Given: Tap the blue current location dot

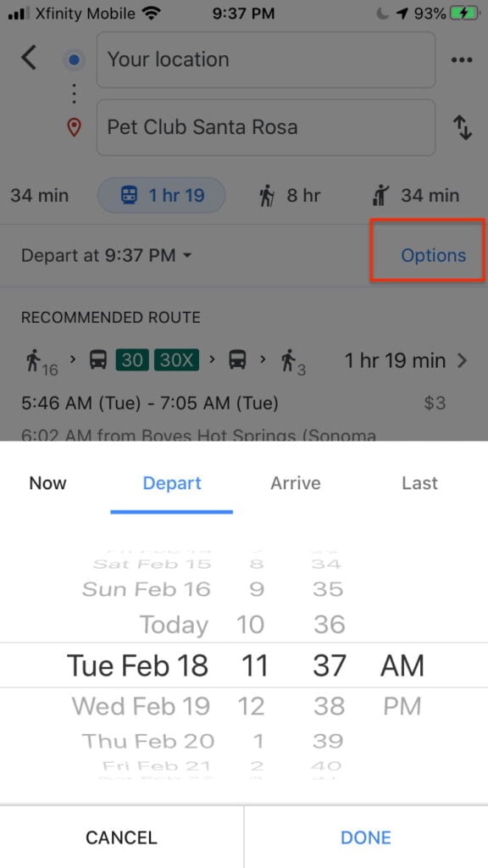Looking at the screenshot, I should 75,60.
